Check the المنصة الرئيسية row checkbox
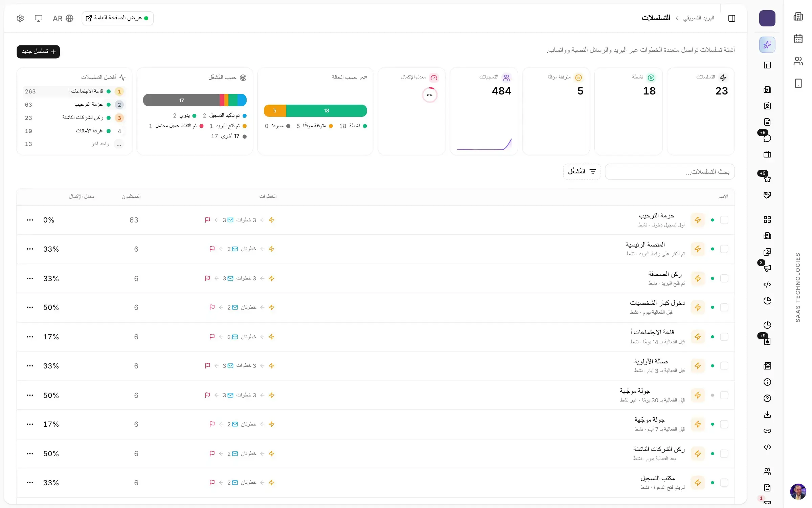The width and height of the screenshot is (812, 508). click(724, 249)
